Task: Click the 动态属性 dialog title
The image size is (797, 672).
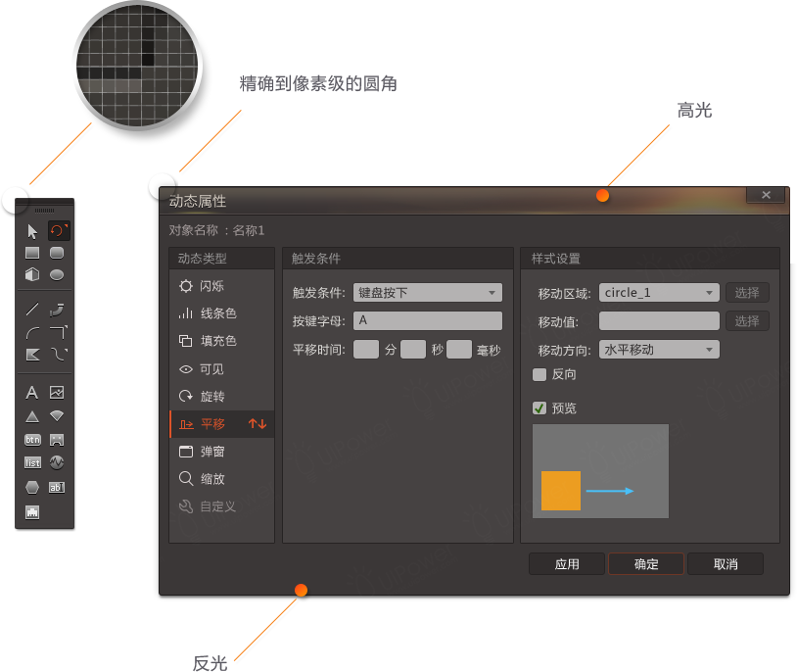Action: [x=198, y=201]
